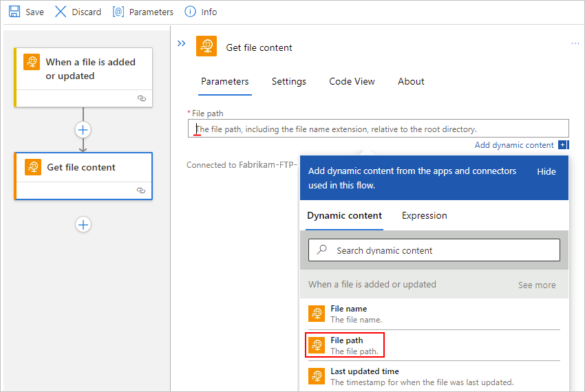The width and height of the screenshot is (585, 392).
Task: Click the File path input field
Action: click(x=379, y=129)
